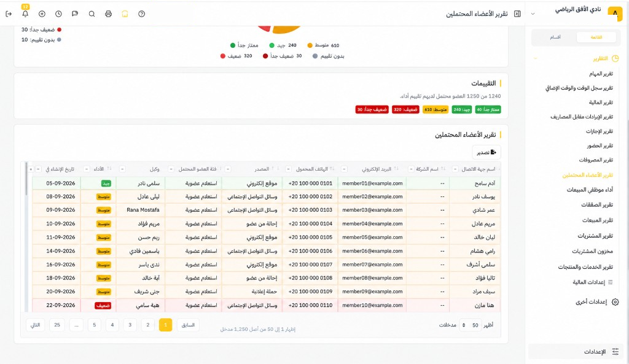Switch to the القائمة tab
Image resolution: width=629 pixels, height=364 pixels.
pyautogui.click(x=596, y=37)
